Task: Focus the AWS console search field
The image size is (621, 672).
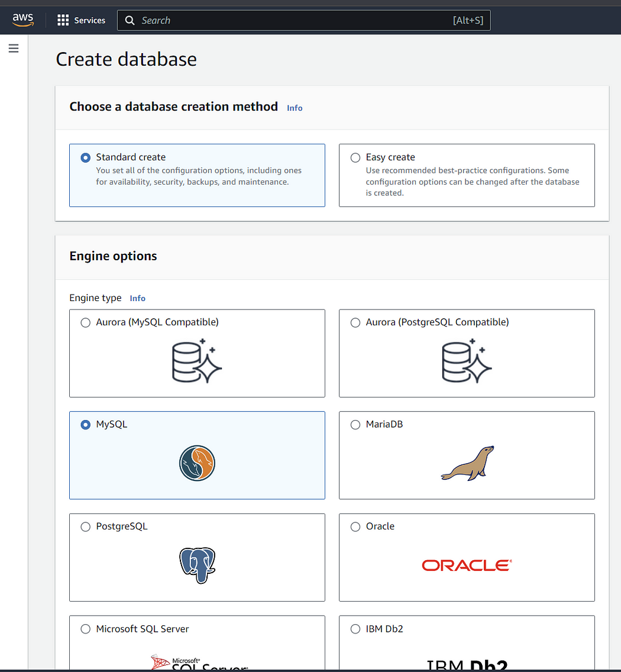Action: (x=304, y=20)
